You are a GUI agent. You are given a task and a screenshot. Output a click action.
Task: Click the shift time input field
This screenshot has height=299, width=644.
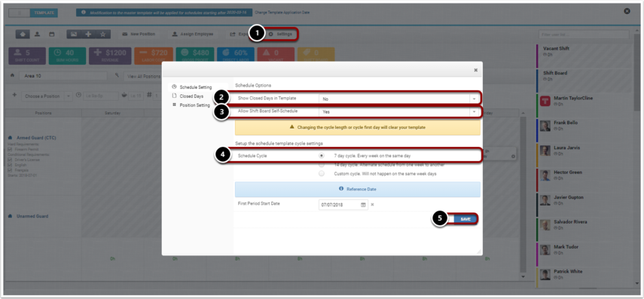point(101,96)
